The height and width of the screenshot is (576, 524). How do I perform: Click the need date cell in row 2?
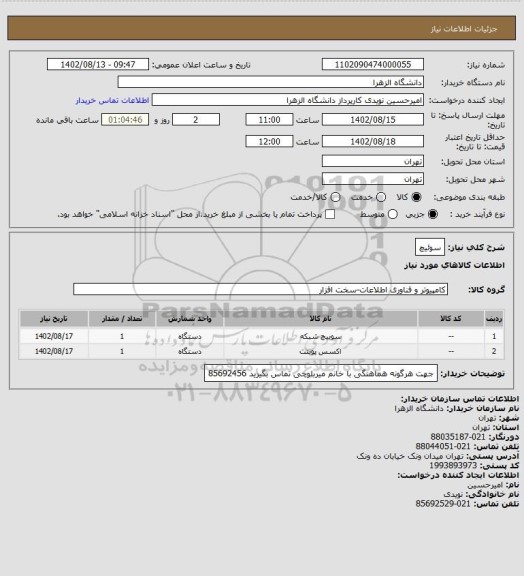pos(54,351)
